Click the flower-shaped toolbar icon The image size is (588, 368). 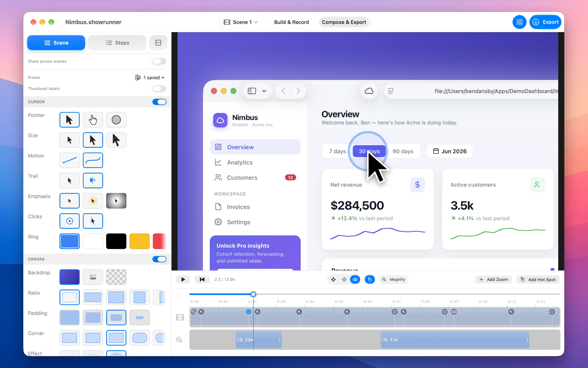tap(344, 279)
